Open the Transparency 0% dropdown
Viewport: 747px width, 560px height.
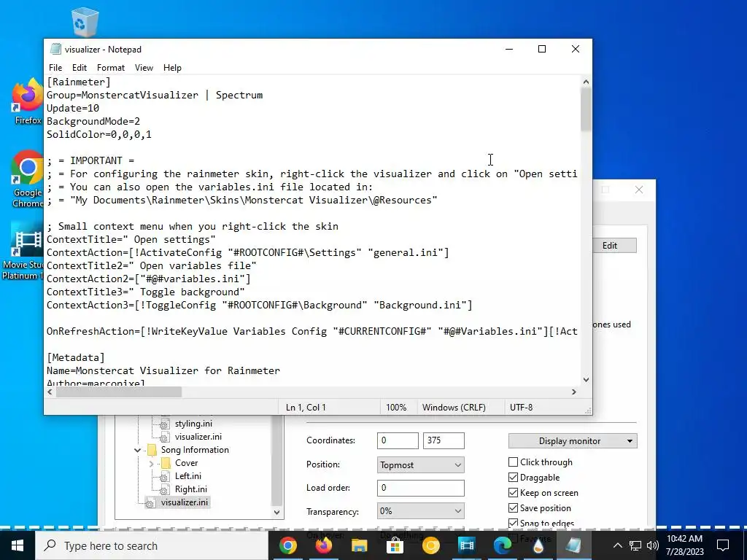click(x=421, y=511)
